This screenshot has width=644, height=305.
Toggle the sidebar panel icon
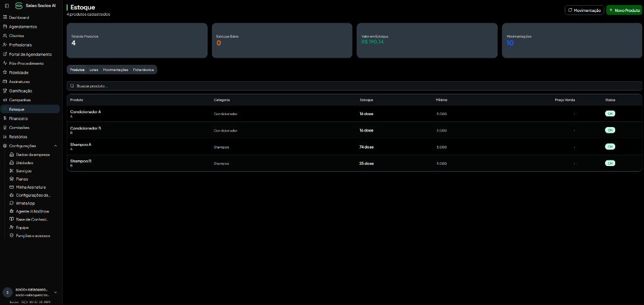(x=6, y=6)
